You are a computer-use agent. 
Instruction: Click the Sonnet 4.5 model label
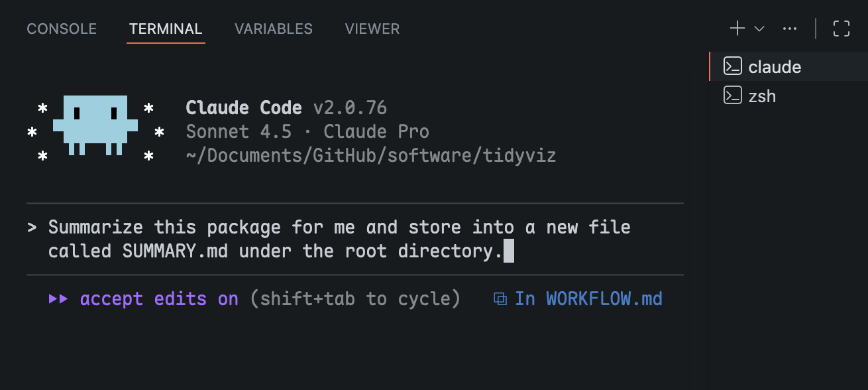click(x=239, y=131)
